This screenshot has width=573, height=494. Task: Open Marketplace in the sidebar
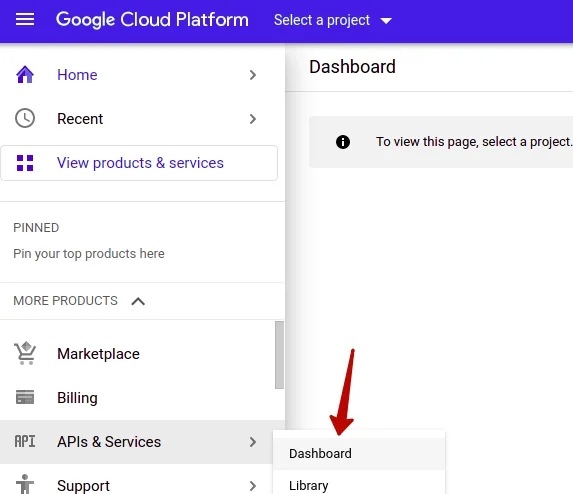(x=137, y=354)
